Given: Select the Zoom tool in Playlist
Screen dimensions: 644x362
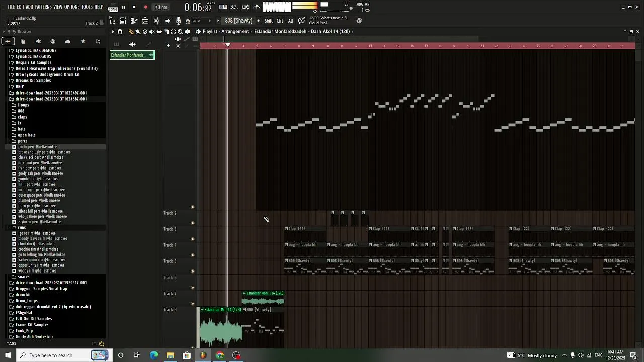Looking at the screenshot, I should pos(180,32).
